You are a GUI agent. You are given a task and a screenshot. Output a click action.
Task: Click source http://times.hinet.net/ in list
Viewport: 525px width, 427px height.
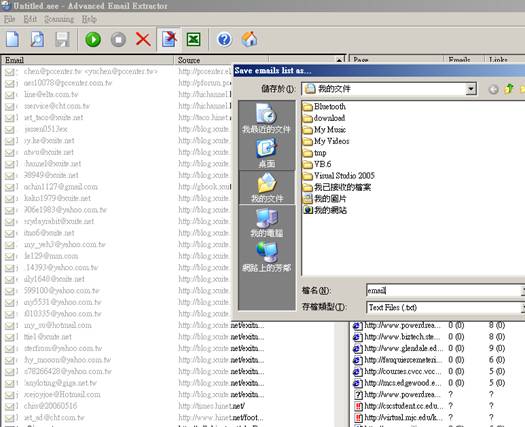(x=212, y=406)
